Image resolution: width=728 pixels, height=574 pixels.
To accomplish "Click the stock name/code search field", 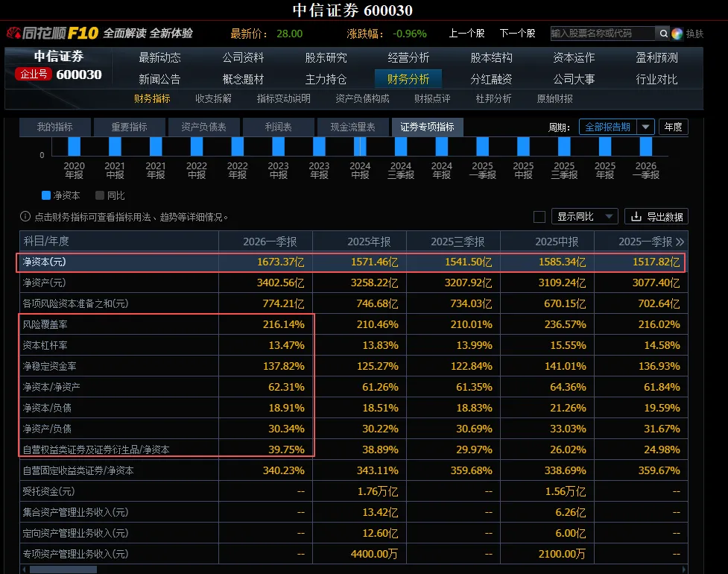I will coord(603,34).
